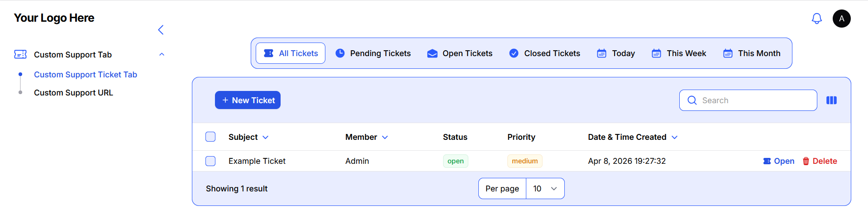Click the Custom Support Tab ticket icon
Screen dimensions: 868x219
click(x=20, y=54)
